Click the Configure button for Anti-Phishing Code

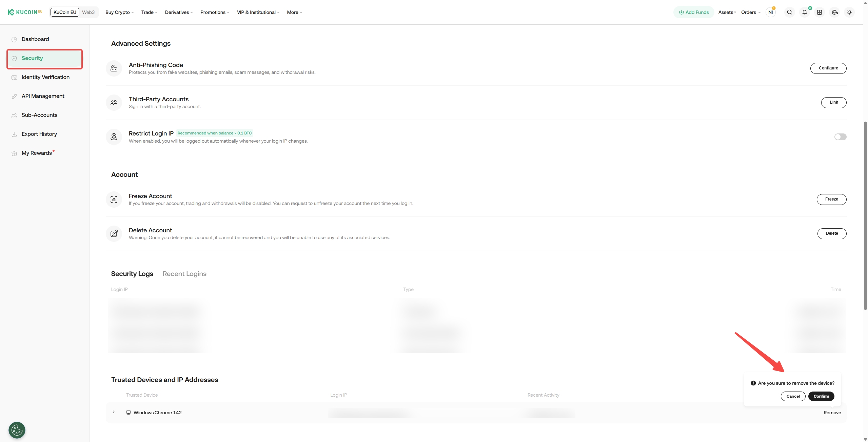(x=828, y=68)
